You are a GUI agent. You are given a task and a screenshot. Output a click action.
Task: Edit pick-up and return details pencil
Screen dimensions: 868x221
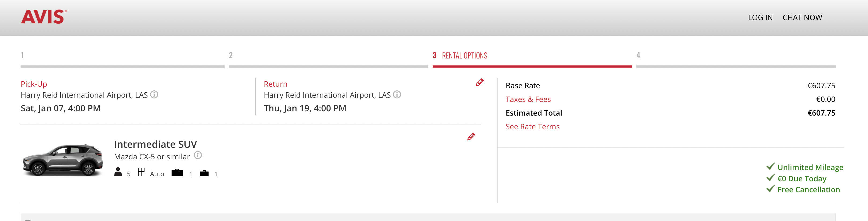tap(480, 83)
